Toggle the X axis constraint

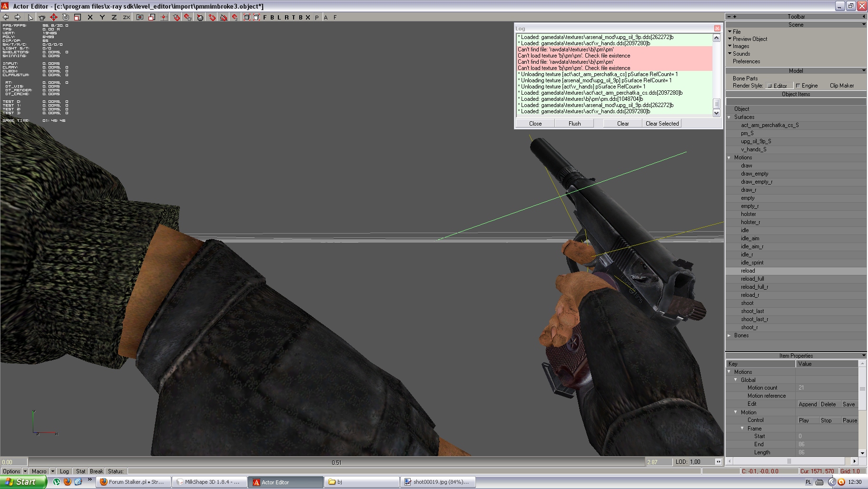pyautogui.click(x=90, y=17)
